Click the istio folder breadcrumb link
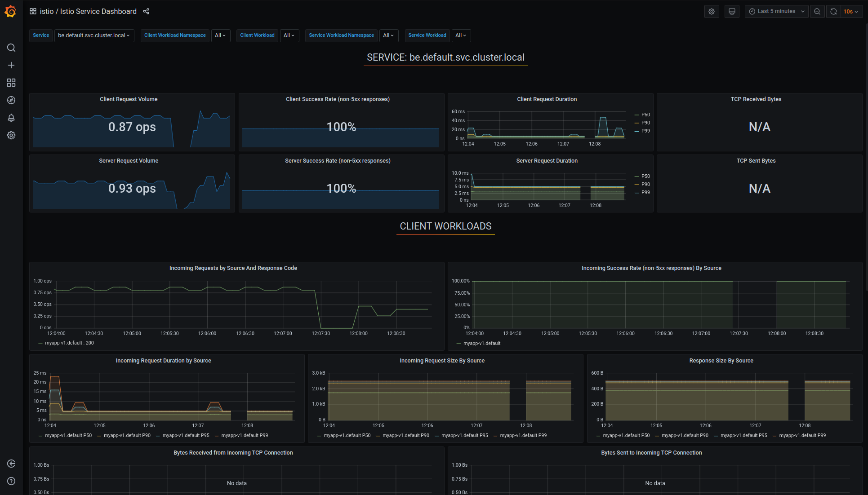Screen dimensions: 868x495 [x=46, y=11]
